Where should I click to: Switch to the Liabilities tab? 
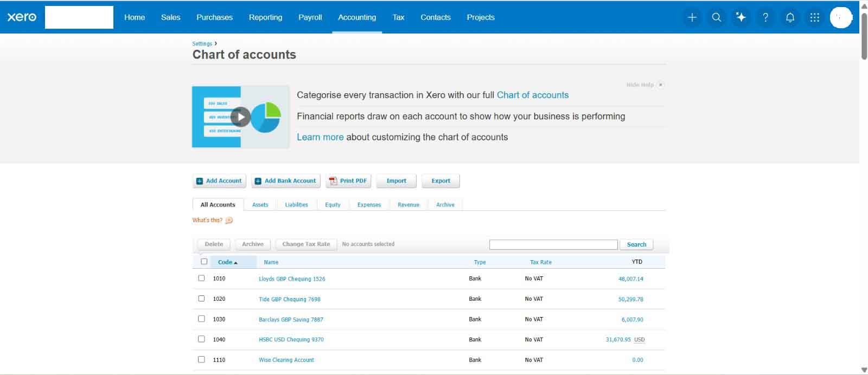click(x=296, y=204)
